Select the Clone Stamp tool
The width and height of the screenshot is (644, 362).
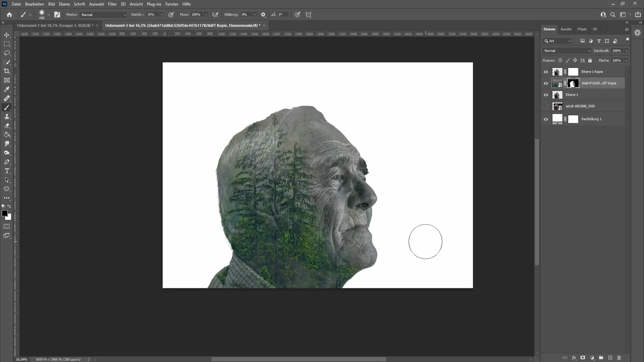tap(7, 116)
